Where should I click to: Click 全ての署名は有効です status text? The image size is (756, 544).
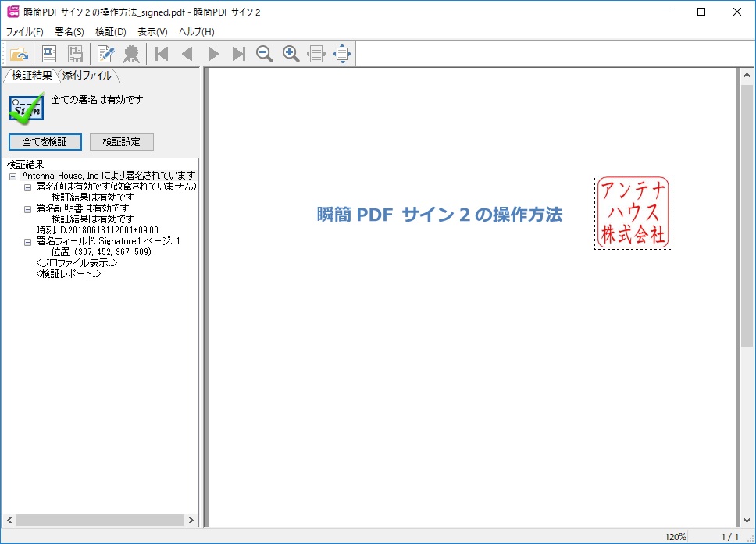click(98, 100)
